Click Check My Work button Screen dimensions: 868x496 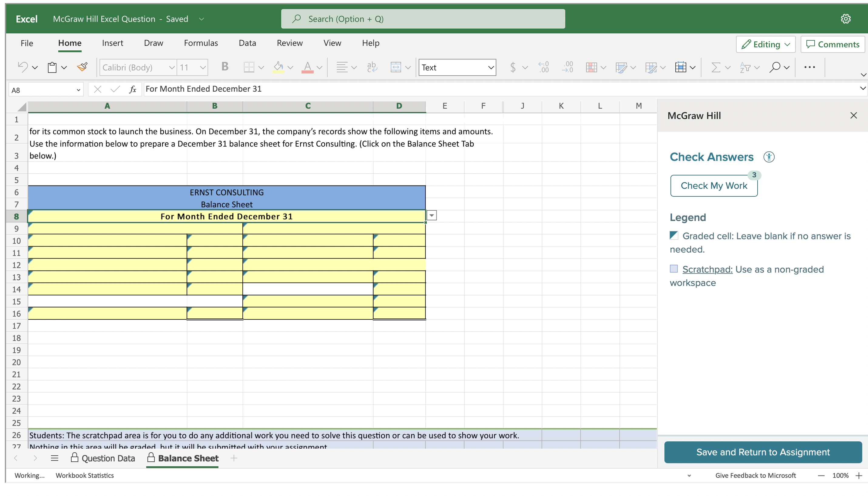713,185
